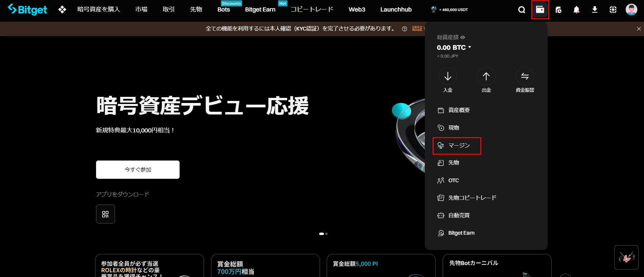Open Bots nav menu

click(224, 9)
